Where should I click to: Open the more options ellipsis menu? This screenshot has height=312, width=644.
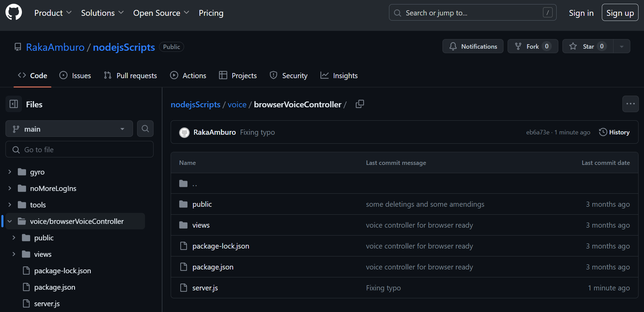tap(630, 104)
